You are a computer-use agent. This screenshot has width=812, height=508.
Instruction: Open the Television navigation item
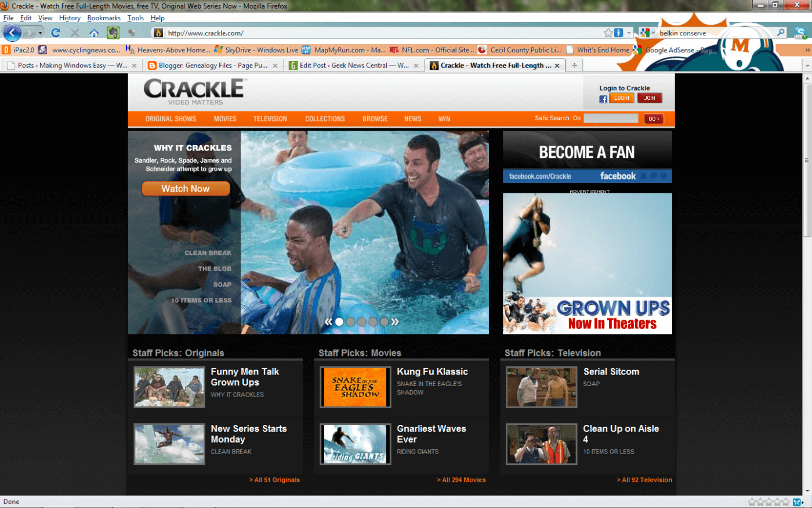tap(270, 119)
